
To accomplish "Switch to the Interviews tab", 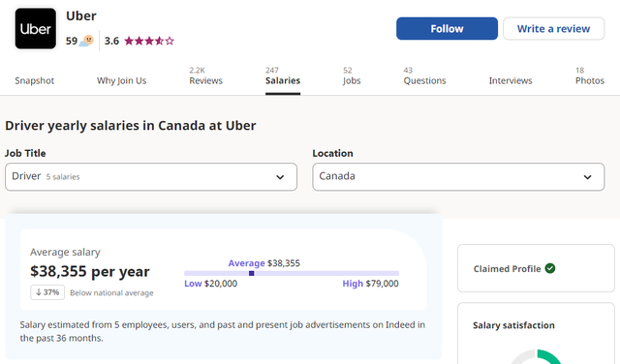I will (511, 80).
